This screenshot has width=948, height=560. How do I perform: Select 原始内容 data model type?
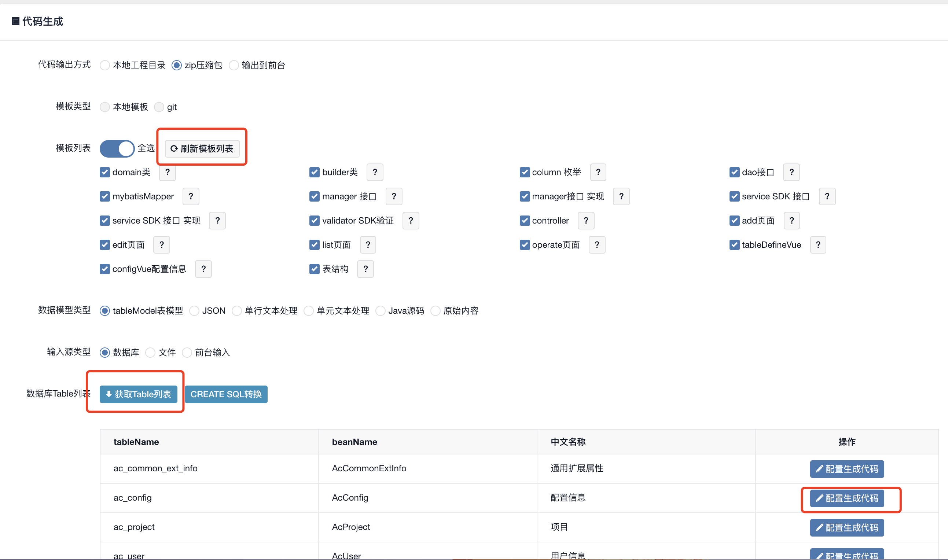point(435,310)
